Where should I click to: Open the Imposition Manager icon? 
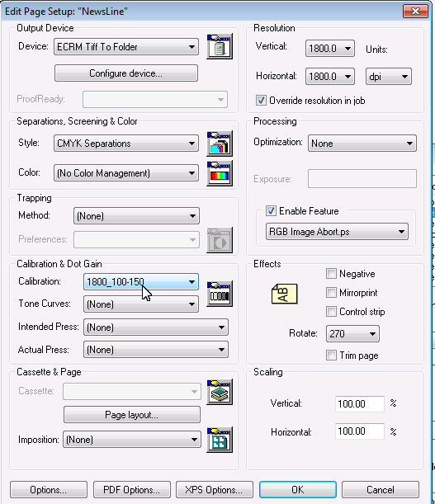pyautogui.click(x=220, y=440)
